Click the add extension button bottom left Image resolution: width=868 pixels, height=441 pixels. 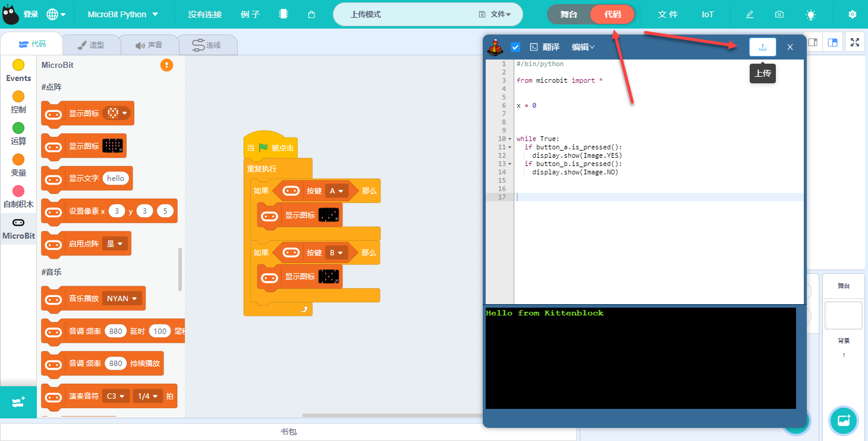coord(18,402)
